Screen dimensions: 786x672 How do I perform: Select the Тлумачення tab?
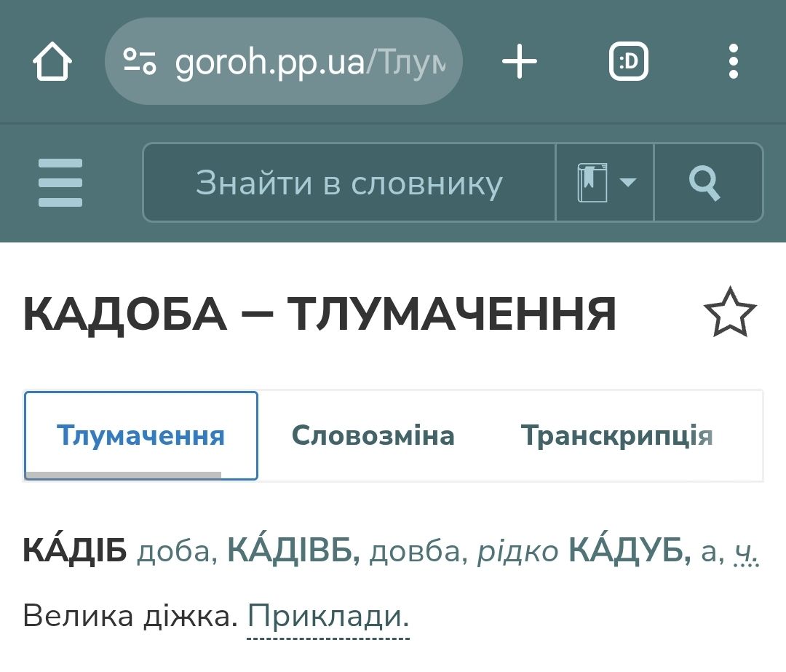pos(141,435)
